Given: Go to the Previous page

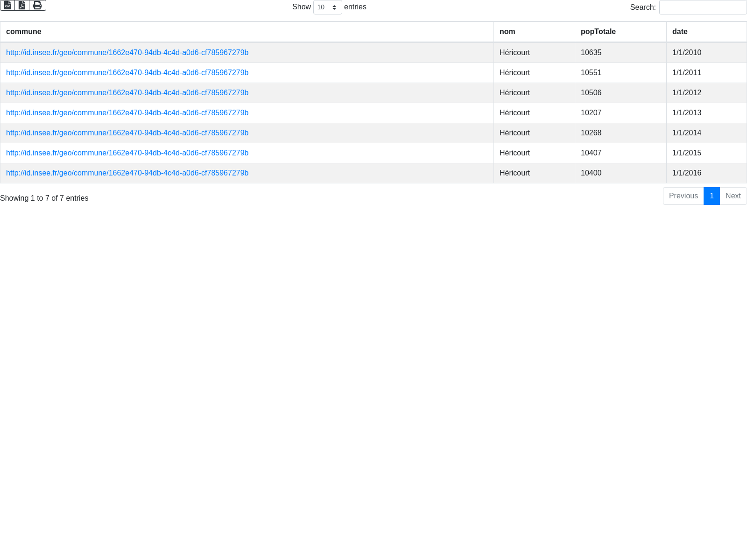Looking at the screenshot, I should 683,196.
